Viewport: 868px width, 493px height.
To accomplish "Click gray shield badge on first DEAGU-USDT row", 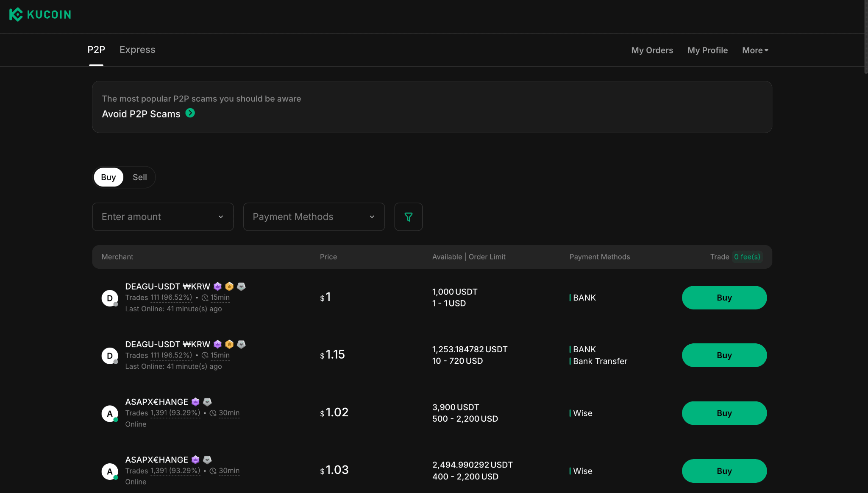I will [241, 286].
